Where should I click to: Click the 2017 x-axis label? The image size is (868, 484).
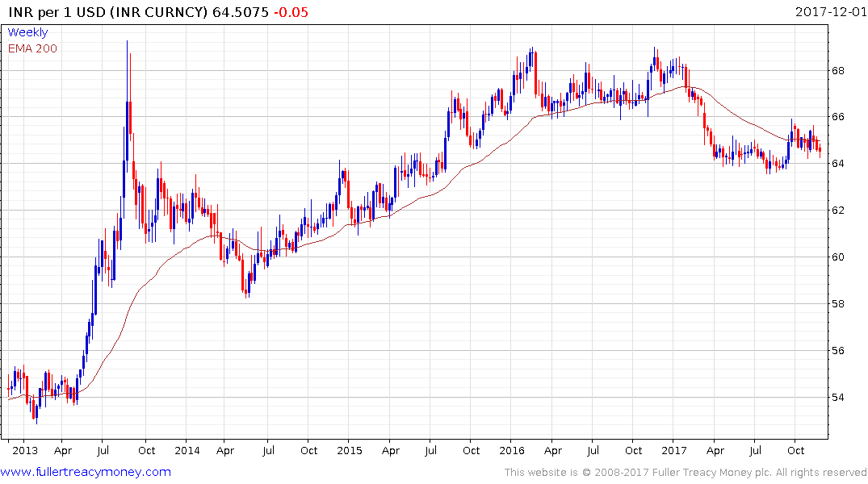(x=673, y=450)
